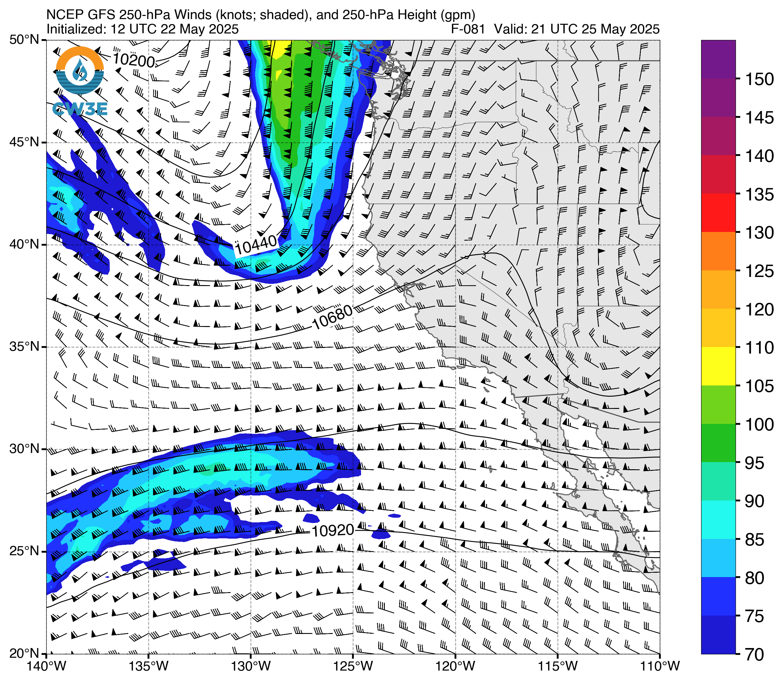Screen dimensions: 784x689
Task: Click the teal colorbar segment between 90 and 95
Action: [718, 481]
